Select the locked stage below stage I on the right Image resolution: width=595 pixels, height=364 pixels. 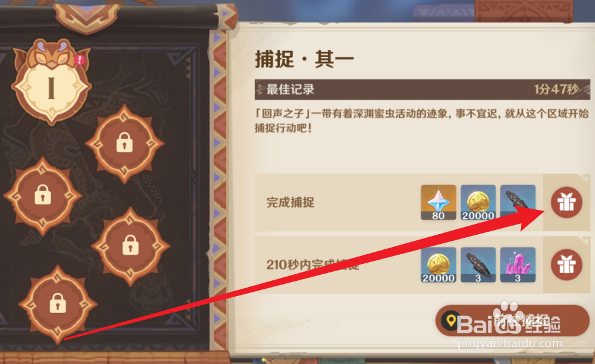pyautogui.click(x=124, y=143)
